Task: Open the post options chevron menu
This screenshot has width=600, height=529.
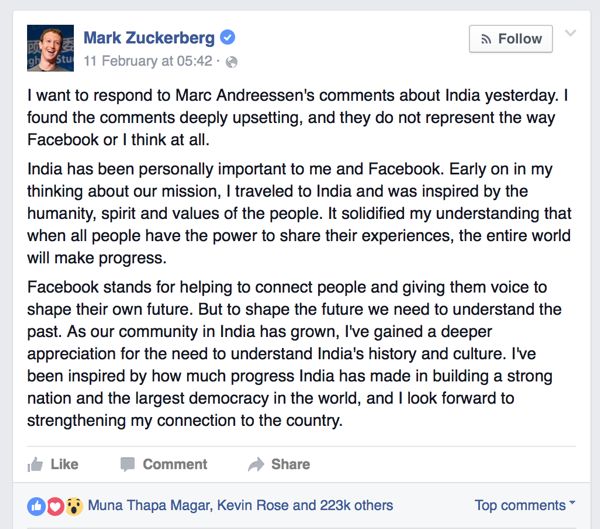Action: point(571,34)
